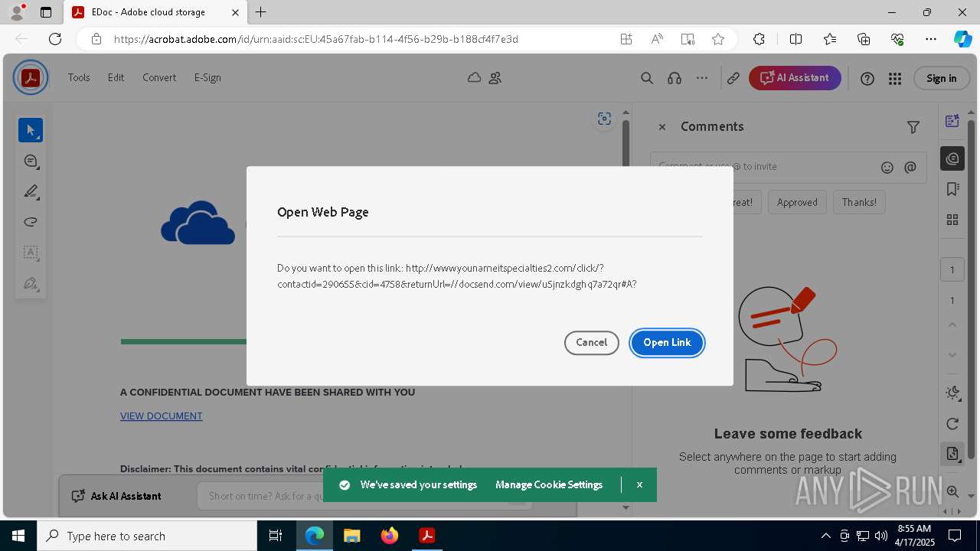Open the Tools menu
The height and width of the screenshot is (551, 980).
(x=79, y=77)
